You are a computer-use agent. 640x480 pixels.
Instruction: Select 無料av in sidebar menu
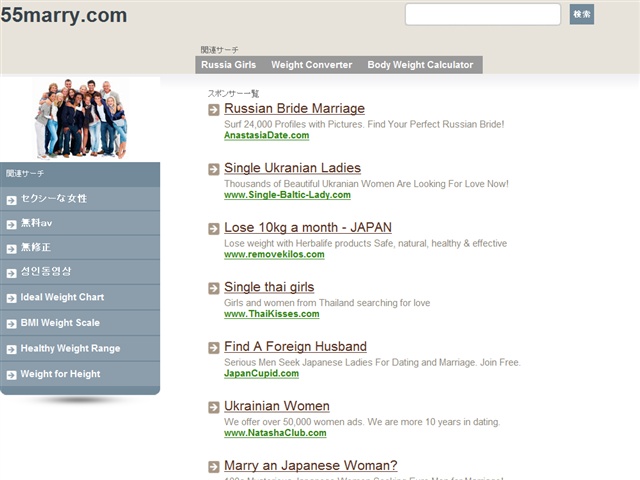click(x=36, y=223)
